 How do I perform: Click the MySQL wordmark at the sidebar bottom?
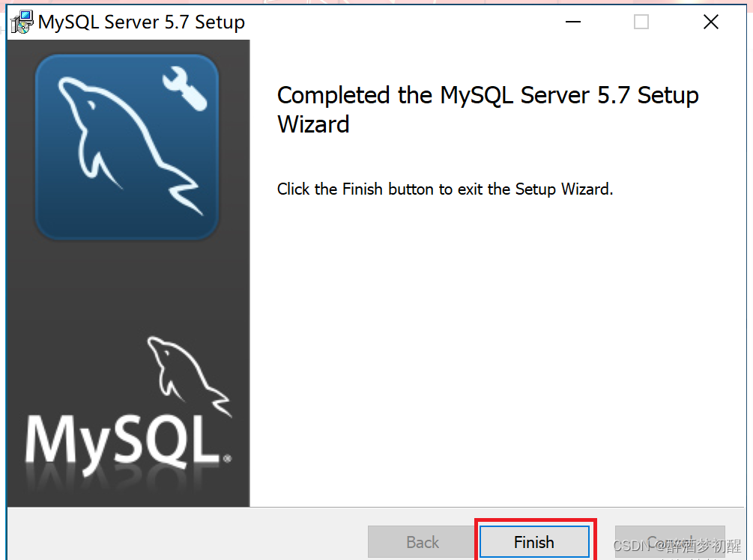[x=120, y=438]
